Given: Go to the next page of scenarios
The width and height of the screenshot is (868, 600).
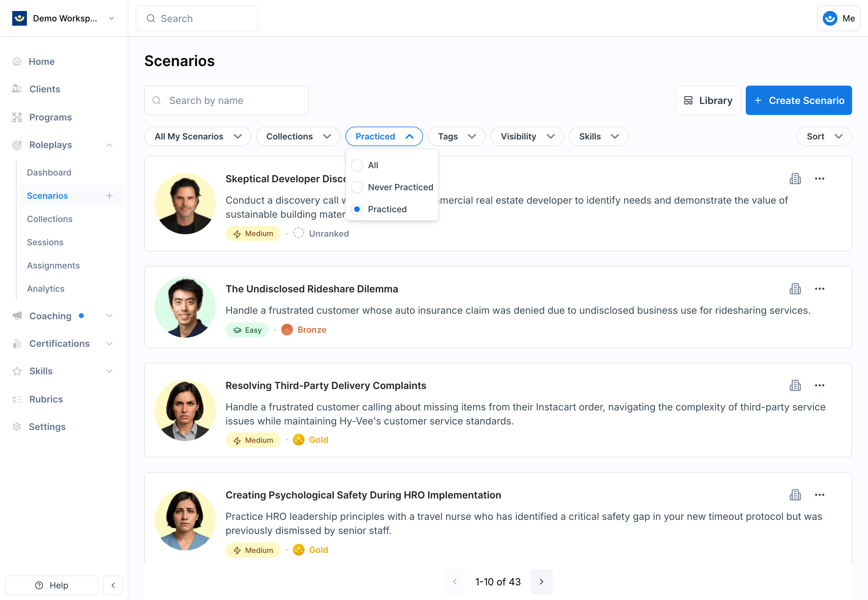Looking at the screenshot, I should tap(542, 582).
